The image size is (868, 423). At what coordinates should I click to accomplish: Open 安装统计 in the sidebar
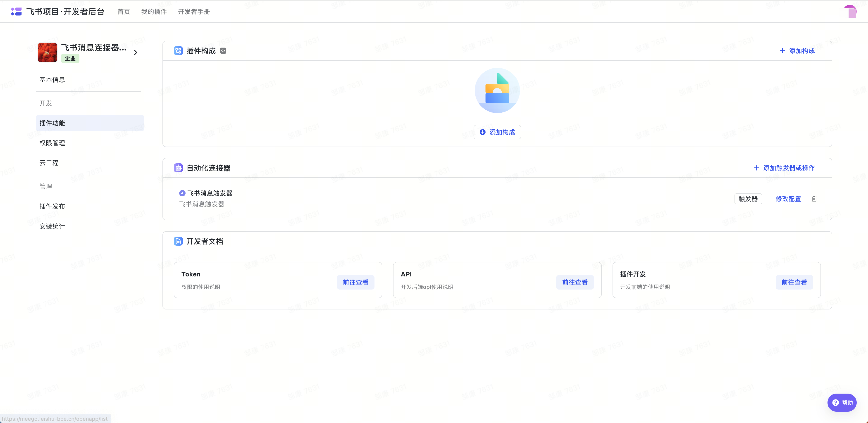52,226
